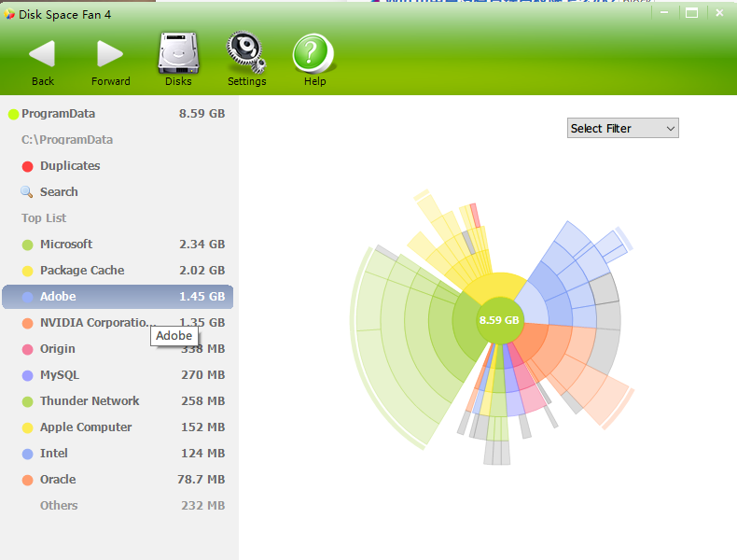Select NVIDIA Corporation list entry
This screenshot has height=560, width=737.
(93, 323)
